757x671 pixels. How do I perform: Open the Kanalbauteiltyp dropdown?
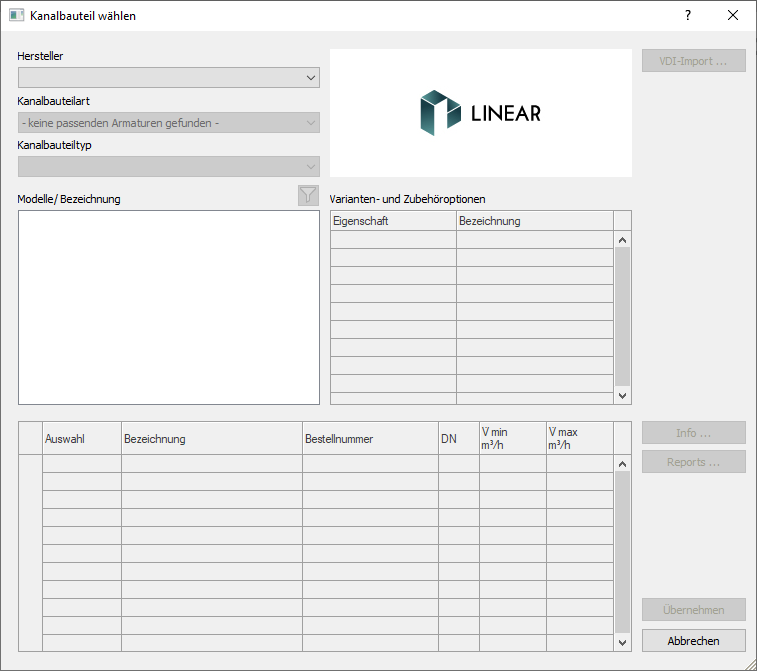pos(168,167)
